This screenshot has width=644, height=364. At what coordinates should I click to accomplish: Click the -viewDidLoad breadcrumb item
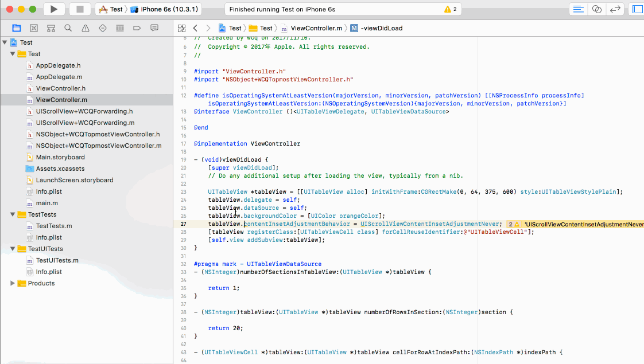pyautogui.click(x=381, y=28)
